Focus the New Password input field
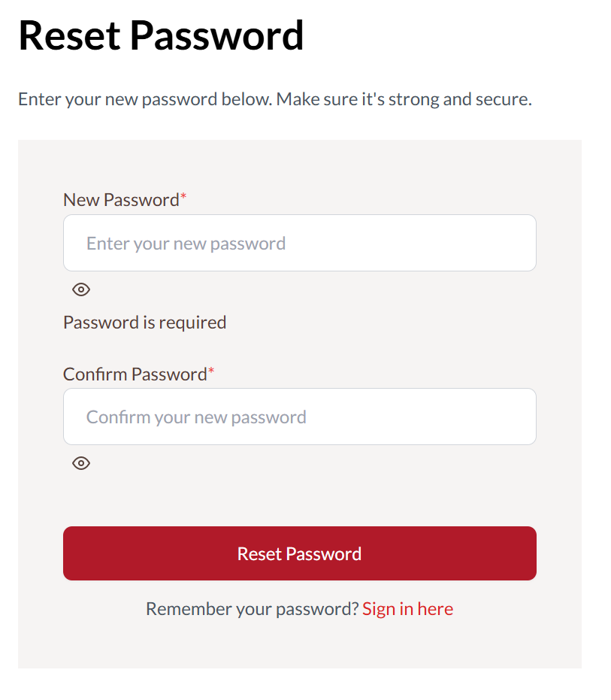Viewport: 611px width, 700px height. point(299,243)
